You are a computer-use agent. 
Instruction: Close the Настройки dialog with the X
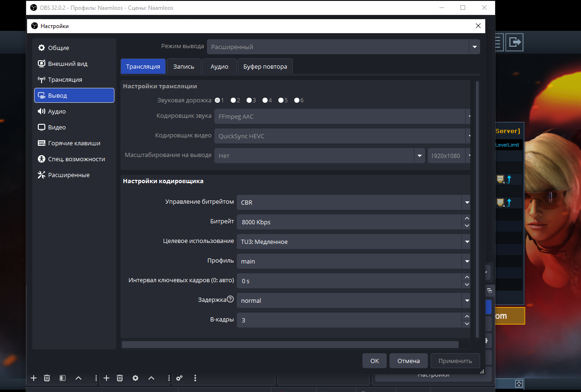(x=478, y=26)
